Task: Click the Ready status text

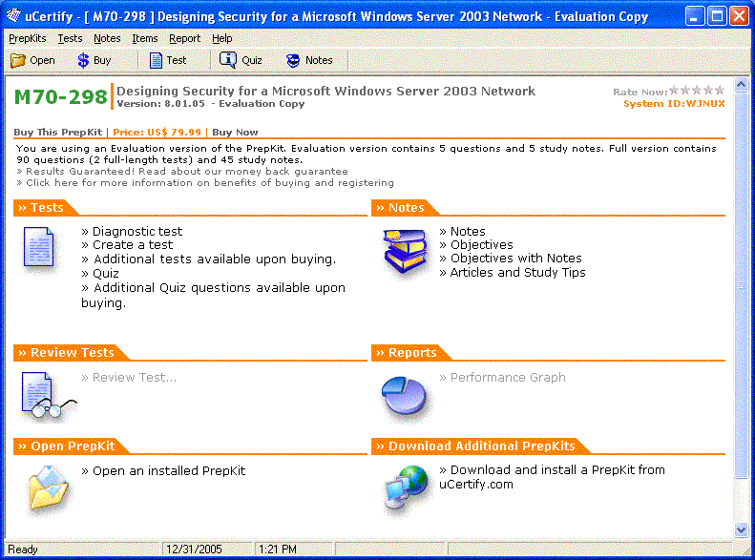Action: point(23,549)
